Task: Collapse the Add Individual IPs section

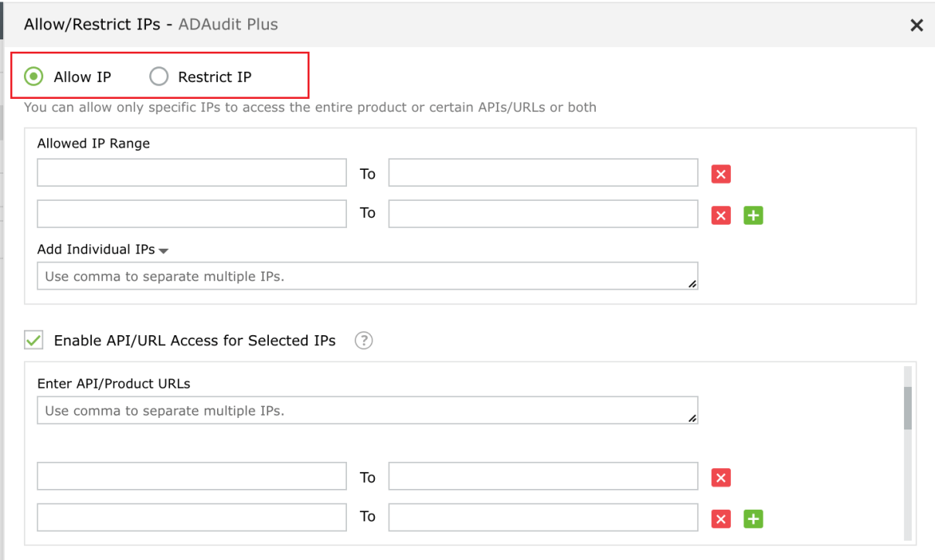Action: 164,250
